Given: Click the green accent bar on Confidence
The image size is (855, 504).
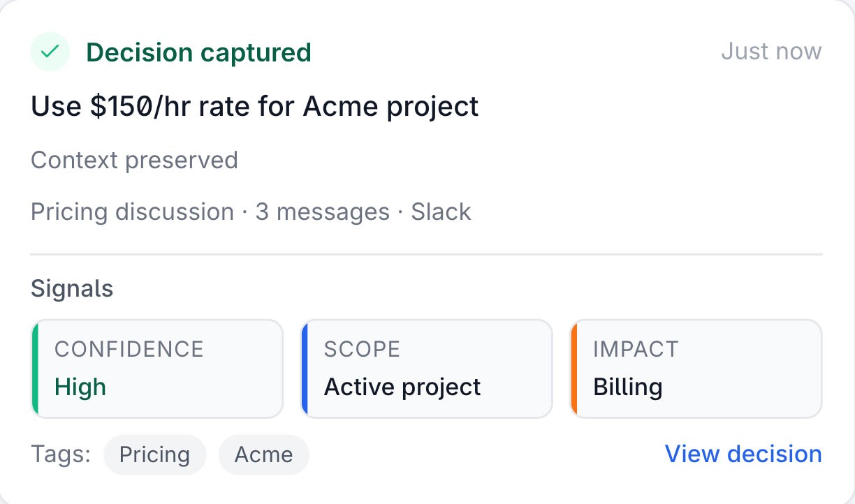Looking at the screenshot, I should (x=35, y=369).
